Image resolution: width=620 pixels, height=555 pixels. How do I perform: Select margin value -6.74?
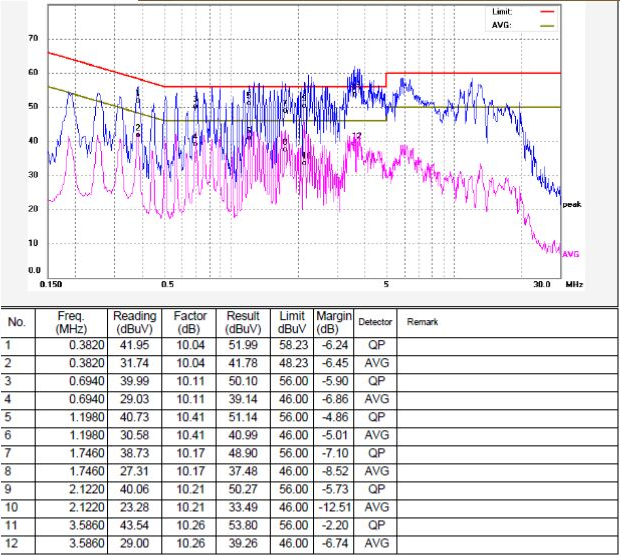point(335,543)
